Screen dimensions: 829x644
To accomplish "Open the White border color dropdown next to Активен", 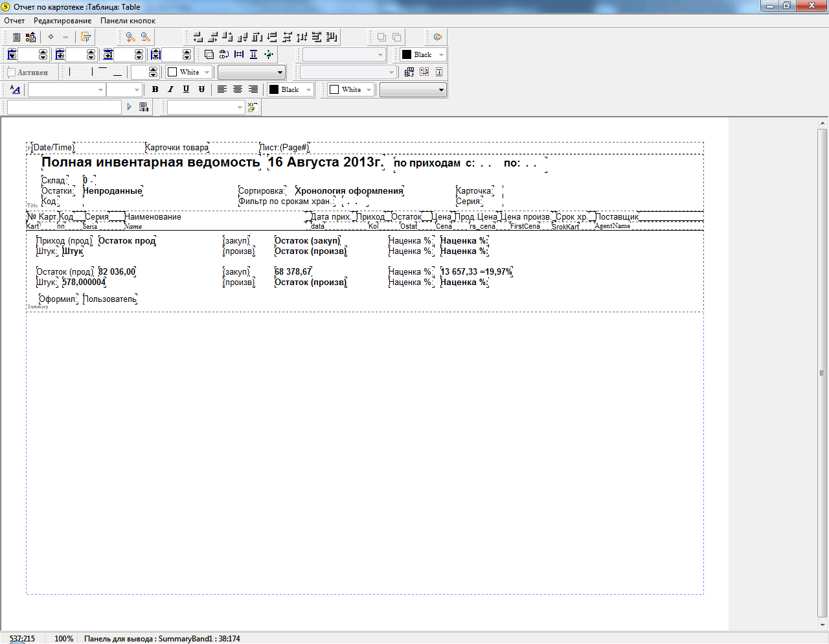I will (x=207, y=72).
